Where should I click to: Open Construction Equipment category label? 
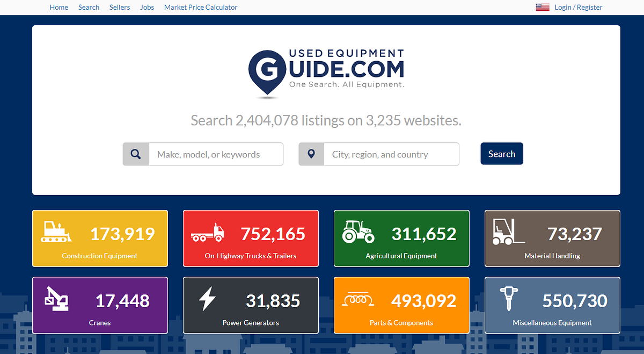100,256
